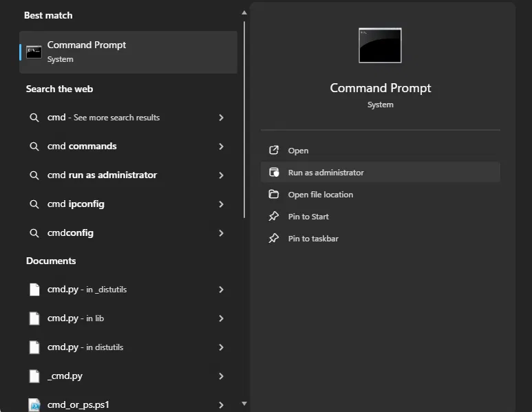Open cmd.py in lib document result

tap(76, 318)
